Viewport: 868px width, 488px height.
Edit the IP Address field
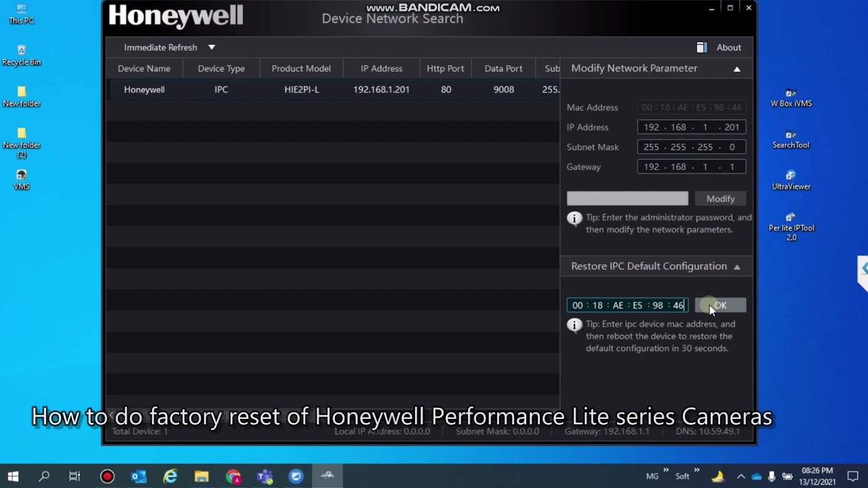click(x=692, y=127)
